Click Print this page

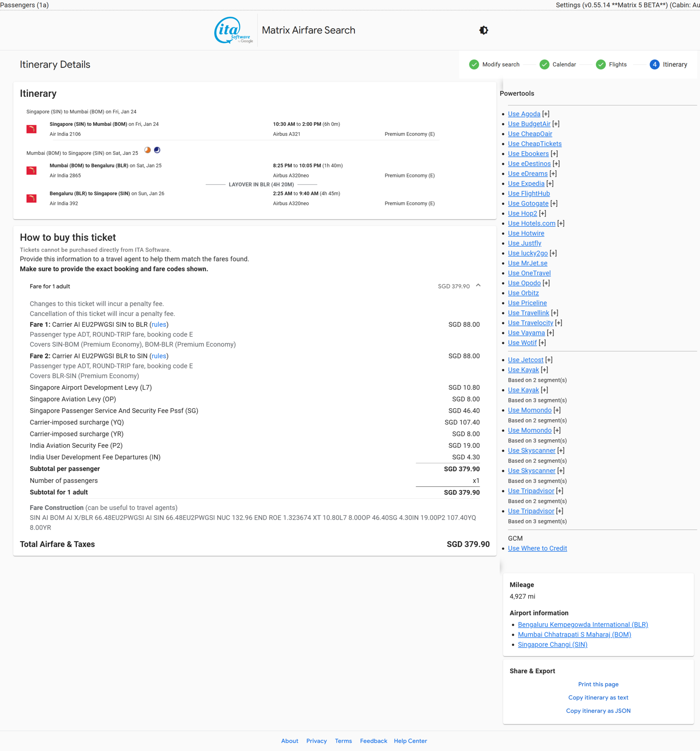598,684
